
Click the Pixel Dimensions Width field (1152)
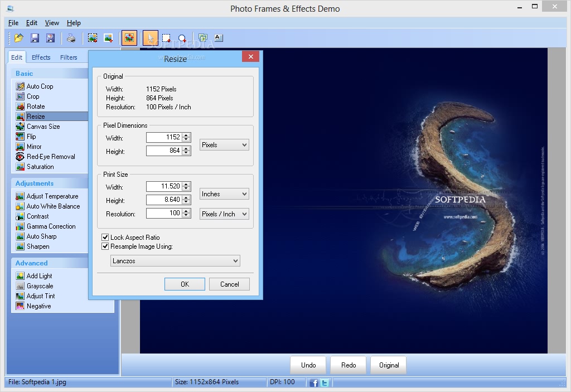click(x=164, y=137)
